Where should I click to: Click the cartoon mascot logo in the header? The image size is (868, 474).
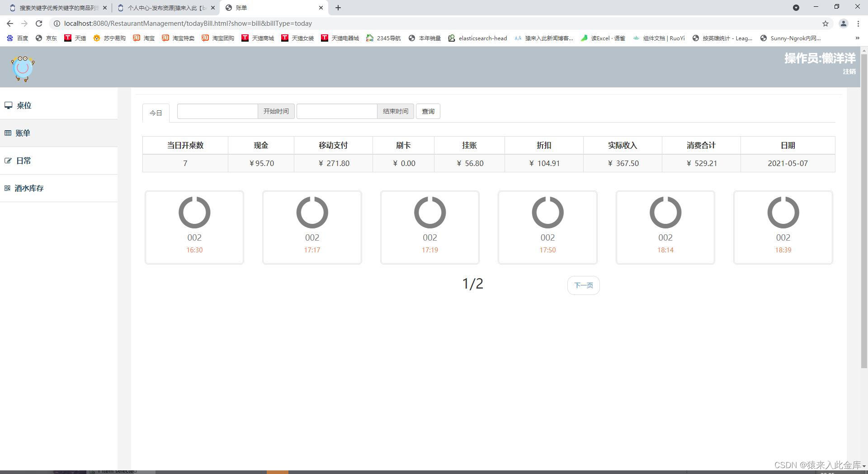(23, 68)
